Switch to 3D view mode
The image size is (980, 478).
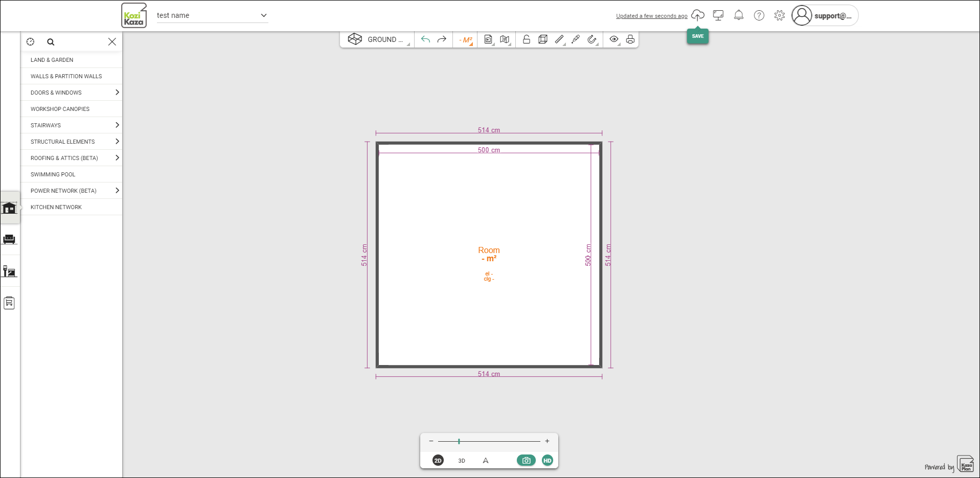462,461
